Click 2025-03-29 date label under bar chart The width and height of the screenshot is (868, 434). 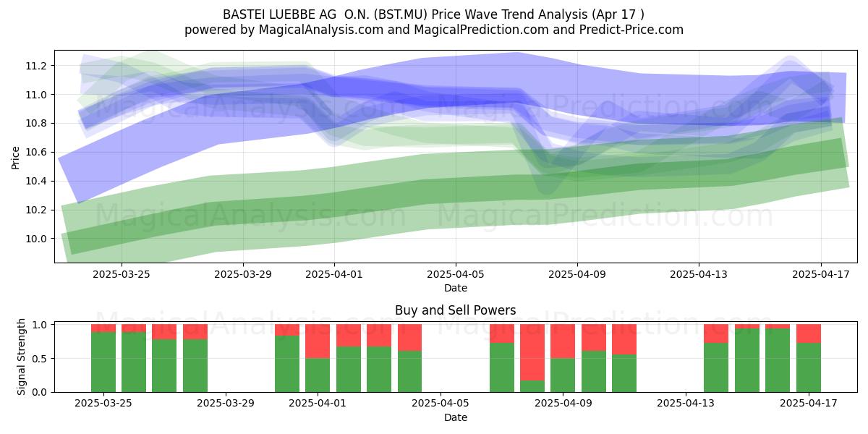[226, 404]
